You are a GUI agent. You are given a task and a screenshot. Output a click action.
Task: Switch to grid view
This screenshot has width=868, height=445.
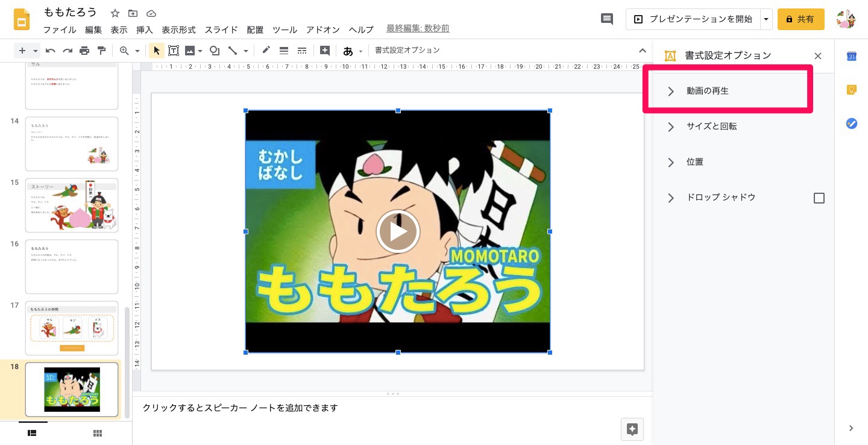[97, 433]
